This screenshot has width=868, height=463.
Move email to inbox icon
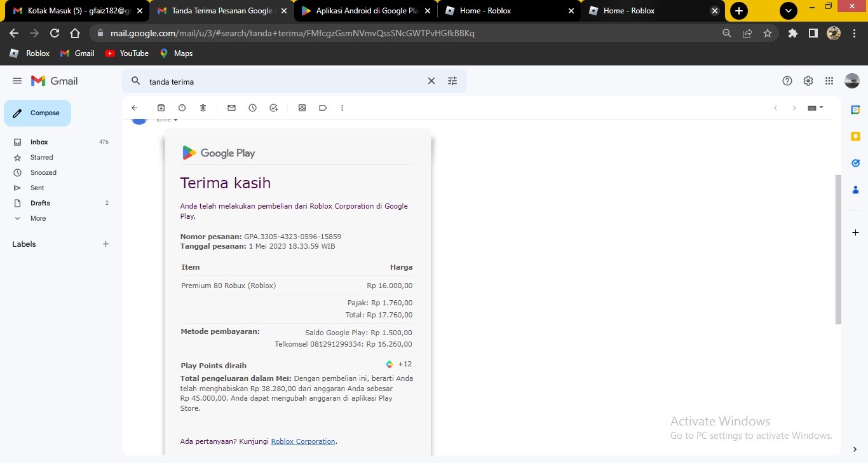[x=302, y=108]
